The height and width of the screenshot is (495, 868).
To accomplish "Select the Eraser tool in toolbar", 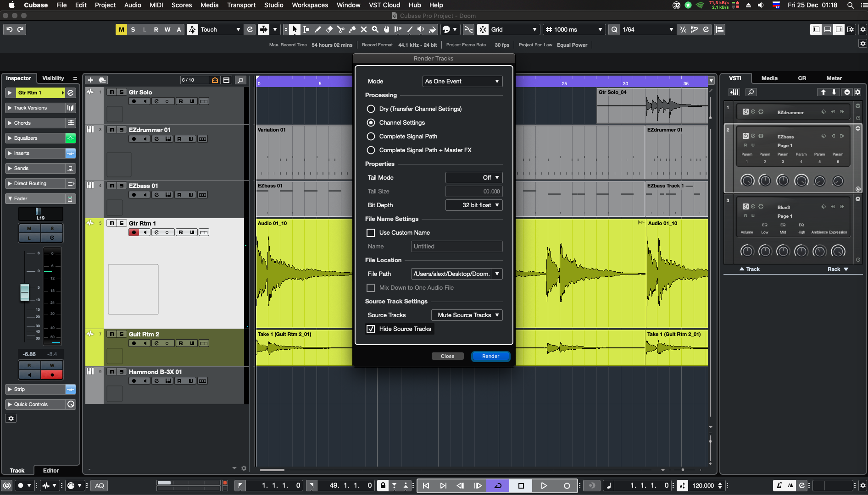I will pos(329,30).
